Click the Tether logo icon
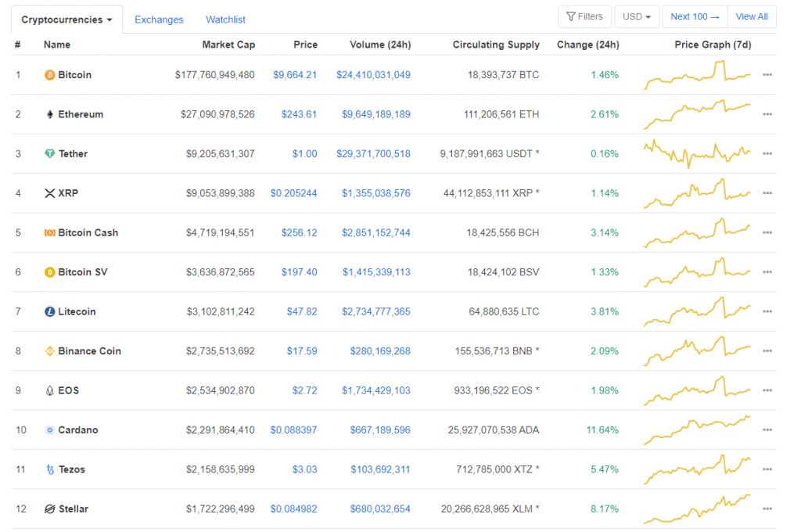 [49, 154]
